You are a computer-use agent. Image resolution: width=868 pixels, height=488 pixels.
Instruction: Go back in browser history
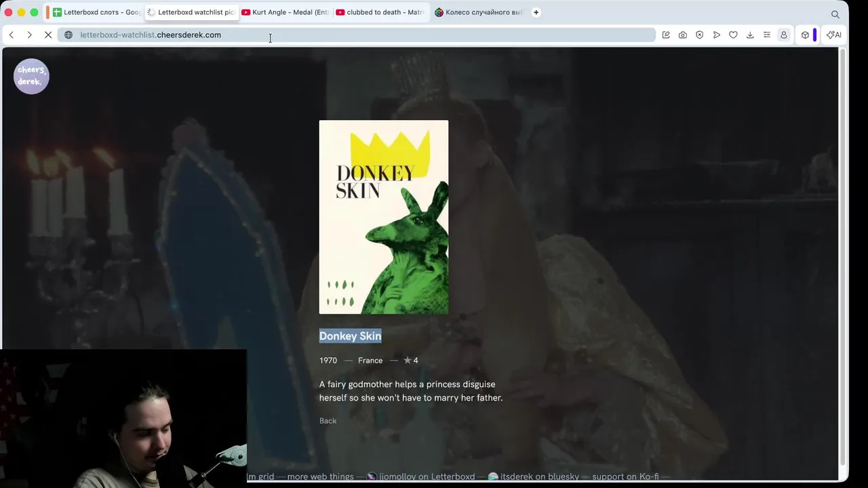pyautogui.click(x=12, y=35)
